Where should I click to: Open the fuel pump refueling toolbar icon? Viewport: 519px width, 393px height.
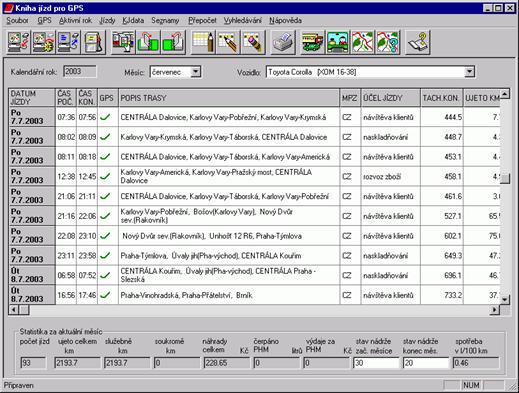pos(93,42)
